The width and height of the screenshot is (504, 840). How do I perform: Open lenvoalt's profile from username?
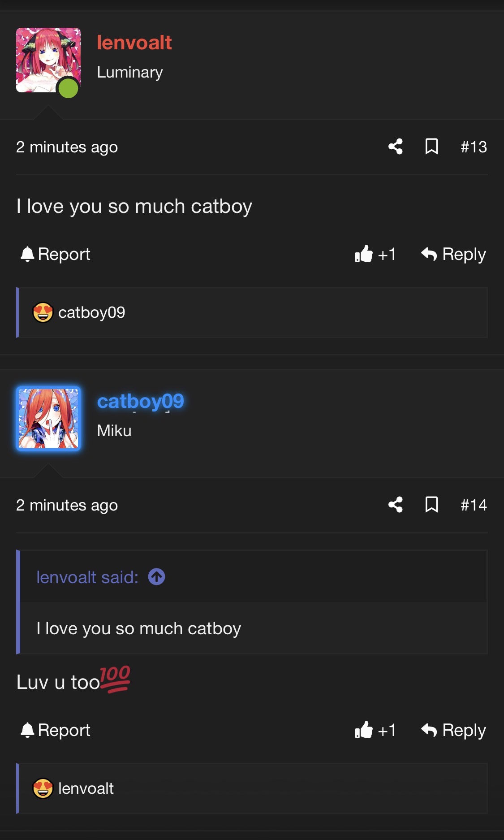tap(134, 43)
